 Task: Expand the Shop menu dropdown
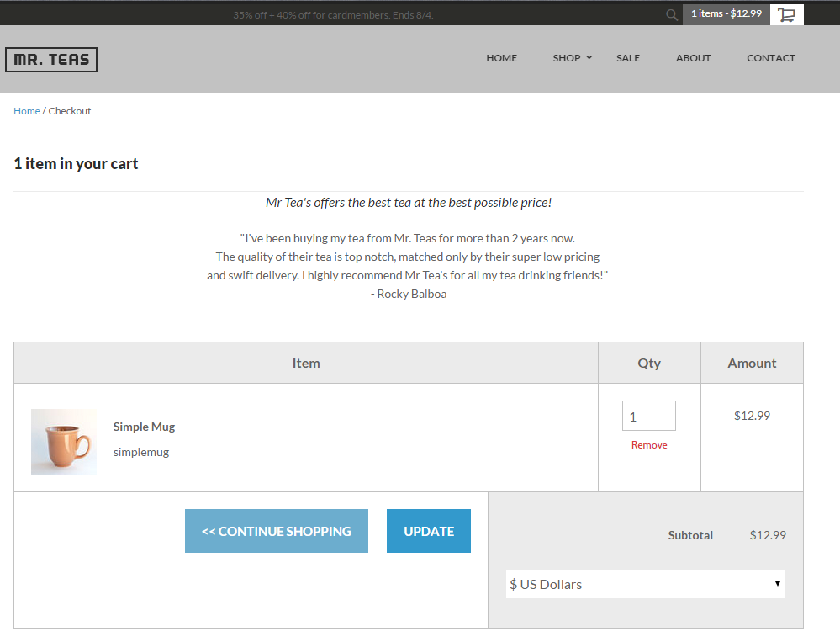click(x=572, y=58)
